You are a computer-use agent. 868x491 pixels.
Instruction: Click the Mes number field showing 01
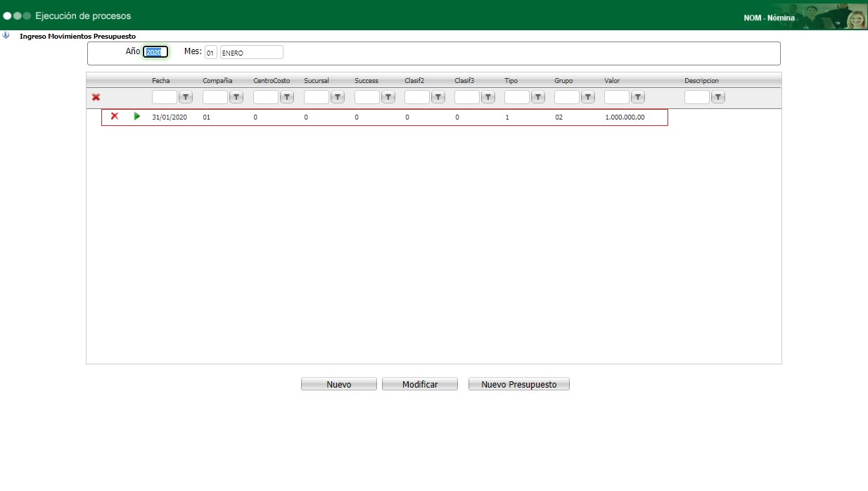211,52
